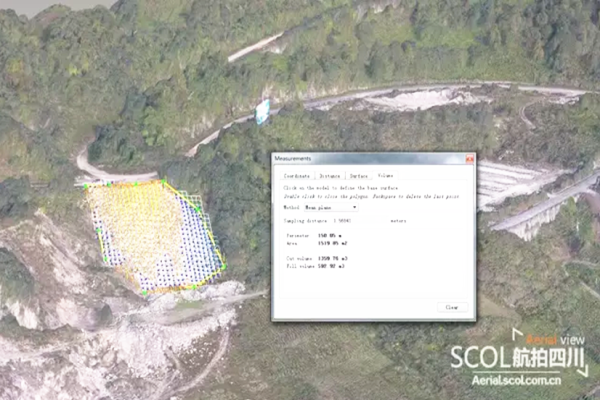Open the Method dropdown in Measurements

point(331,207)
